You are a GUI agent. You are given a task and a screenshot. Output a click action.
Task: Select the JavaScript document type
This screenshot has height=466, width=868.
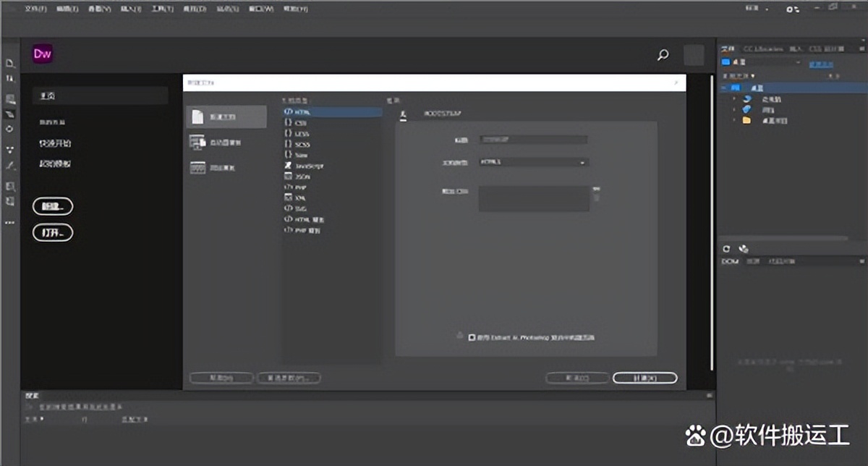point(309,166)
